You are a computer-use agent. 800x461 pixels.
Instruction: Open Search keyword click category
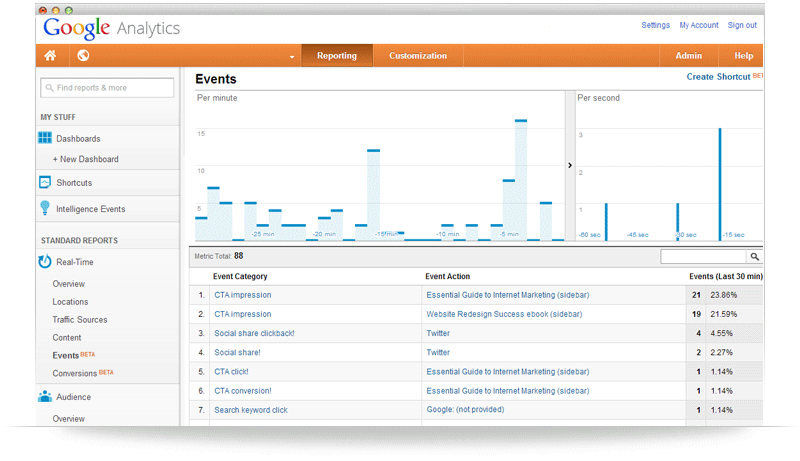click(251, 410)
